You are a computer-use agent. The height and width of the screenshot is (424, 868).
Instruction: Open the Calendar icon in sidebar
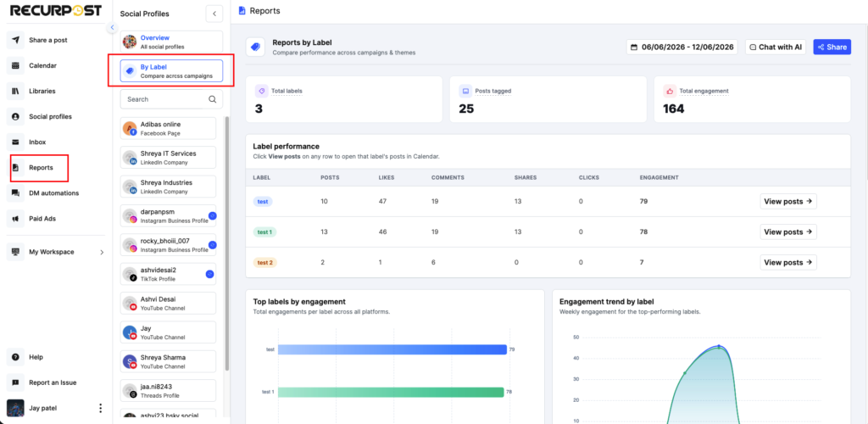[16, 66]
